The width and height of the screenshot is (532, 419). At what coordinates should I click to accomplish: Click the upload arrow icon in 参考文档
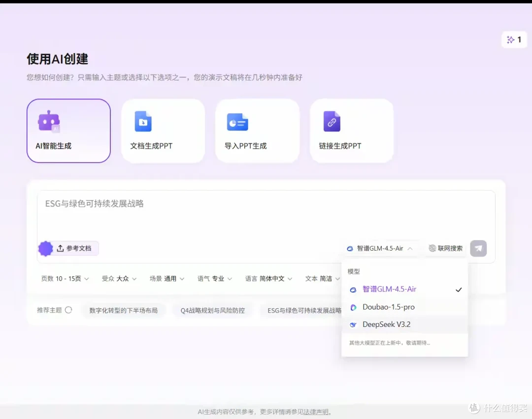tap(61, 249)
